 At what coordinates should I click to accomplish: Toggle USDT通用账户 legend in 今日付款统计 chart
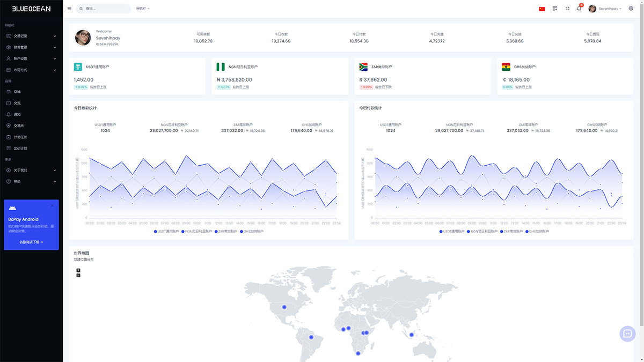click(452, 231)
